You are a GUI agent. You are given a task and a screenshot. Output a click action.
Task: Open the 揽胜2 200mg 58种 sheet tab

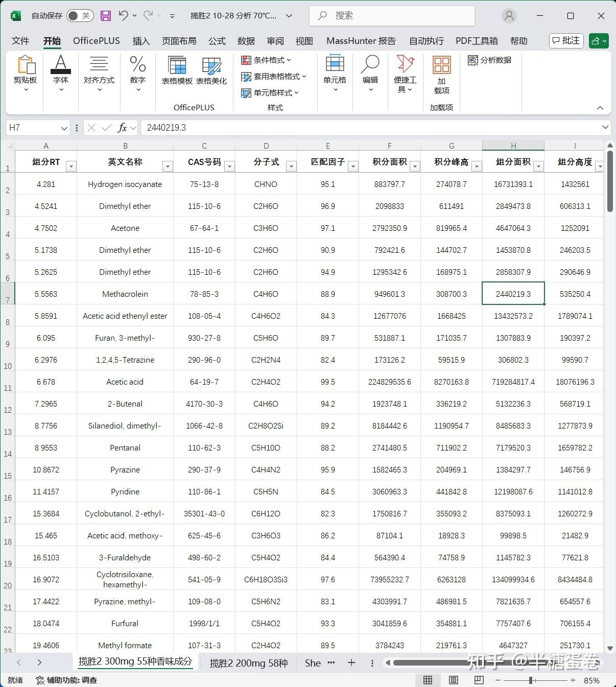[x=248, y=662]
